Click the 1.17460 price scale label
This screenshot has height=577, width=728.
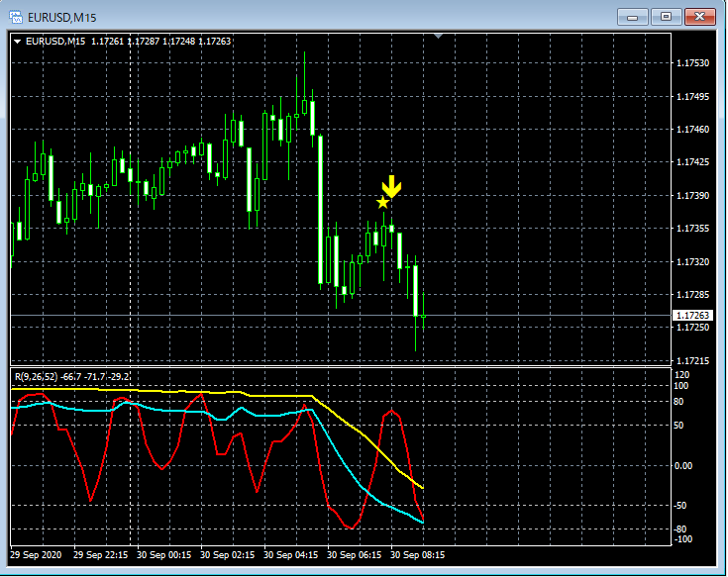[692, 129]
